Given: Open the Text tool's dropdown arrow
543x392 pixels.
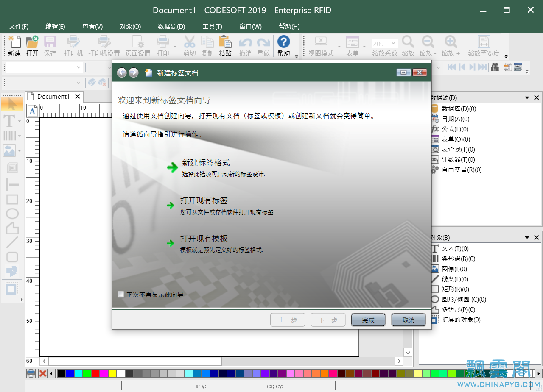Looking at the screenshot, I should point(20,121).
